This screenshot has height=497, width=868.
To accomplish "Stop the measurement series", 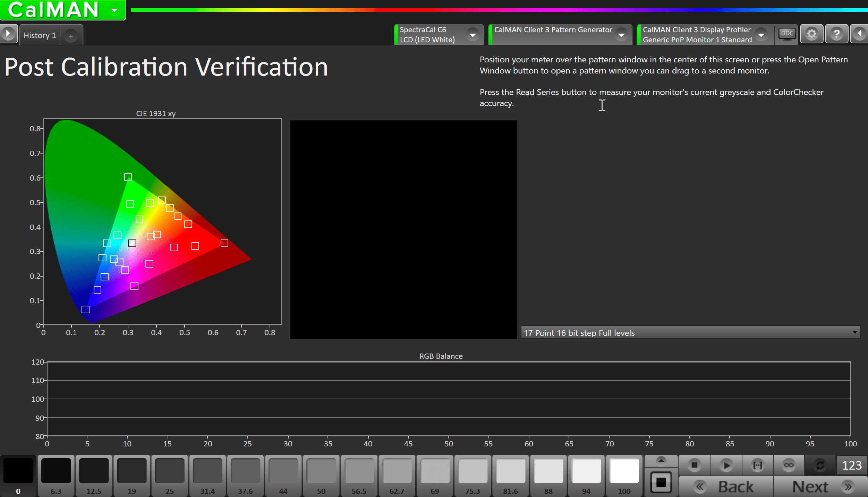I will [694, 465].
